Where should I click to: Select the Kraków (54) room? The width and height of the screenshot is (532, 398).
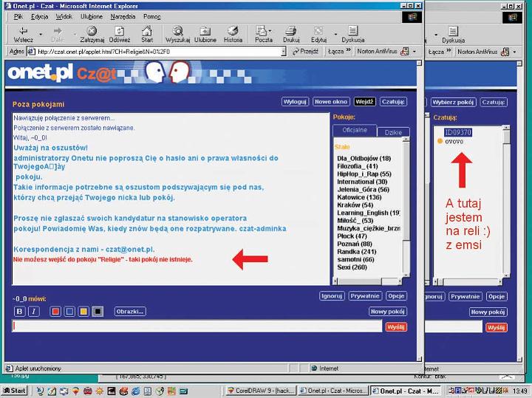355,205
